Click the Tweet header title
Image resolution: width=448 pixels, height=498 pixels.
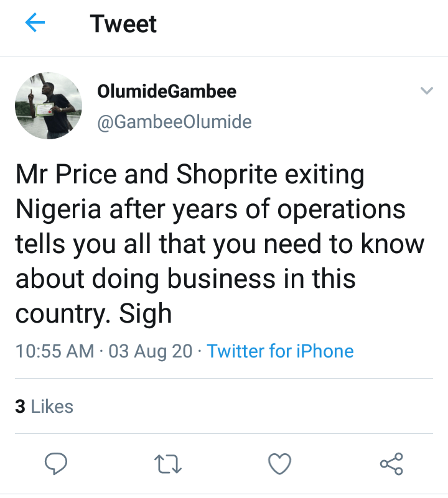[x=123, y=24]
